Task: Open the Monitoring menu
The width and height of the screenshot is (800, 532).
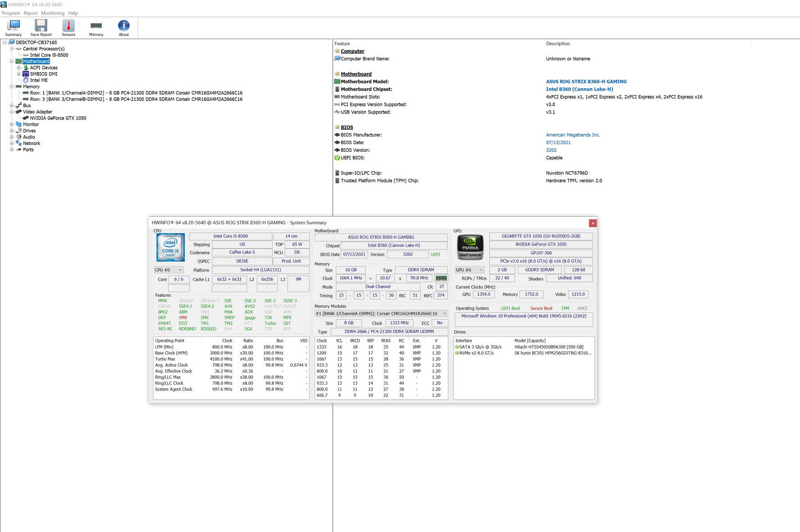Action: [53, 13]
